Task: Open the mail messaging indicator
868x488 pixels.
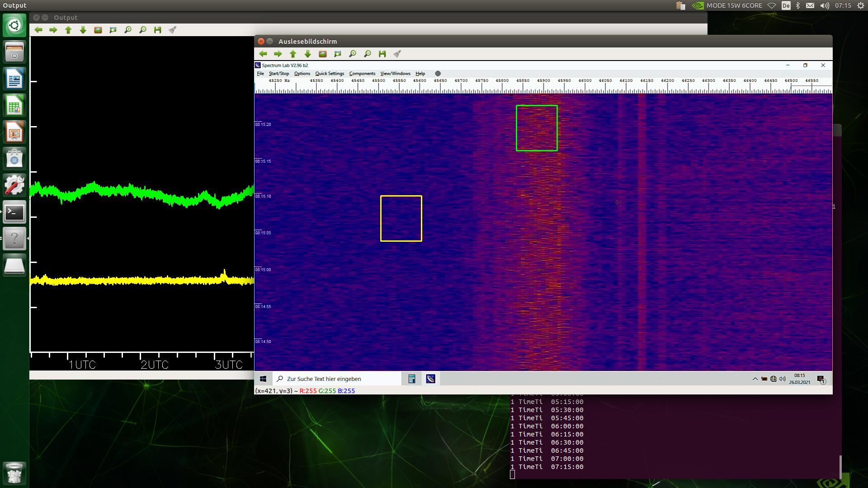Action: coord(810,5)
